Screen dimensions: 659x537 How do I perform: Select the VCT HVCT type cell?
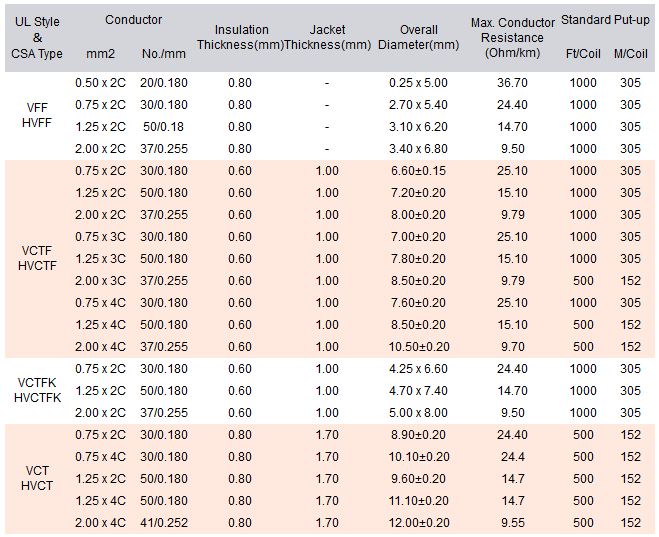(37, 478)
